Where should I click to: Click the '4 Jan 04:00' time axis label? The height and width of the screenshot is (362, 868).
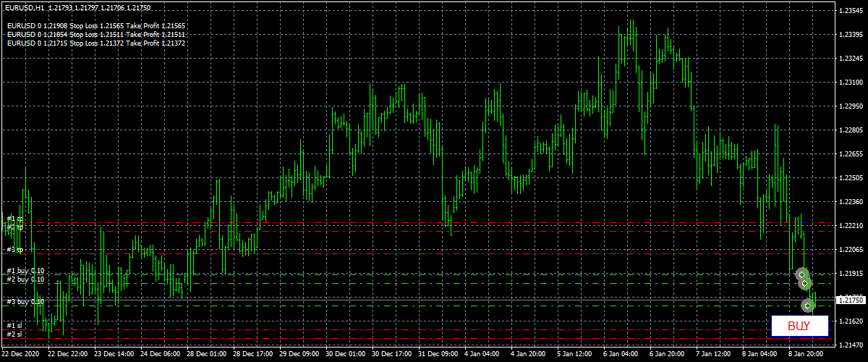click(x=483, y=355)
